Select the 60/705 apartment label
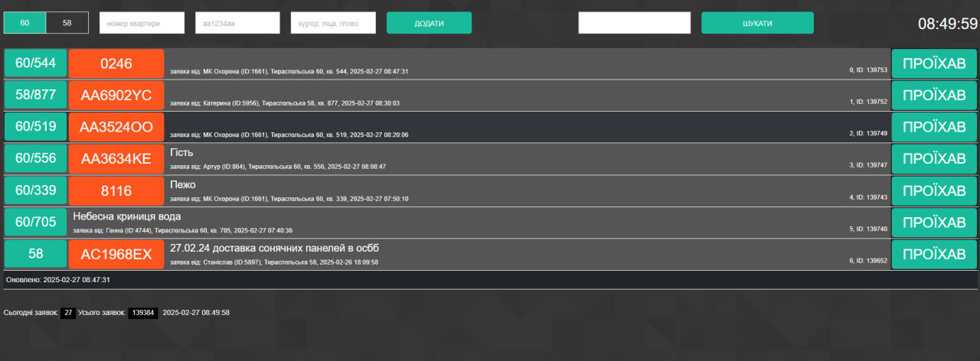The image size is (980, 361). (x=36, y=223)
